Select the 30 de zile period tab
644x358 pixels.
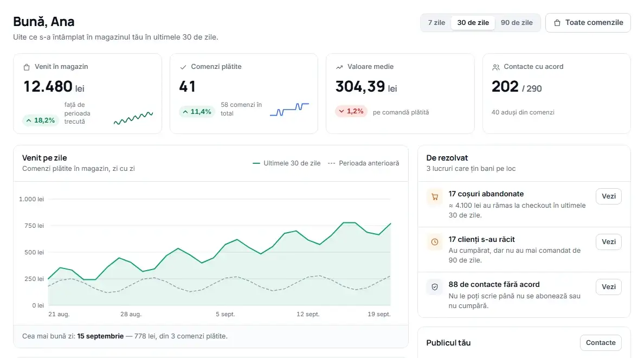[x=473, y=23]
